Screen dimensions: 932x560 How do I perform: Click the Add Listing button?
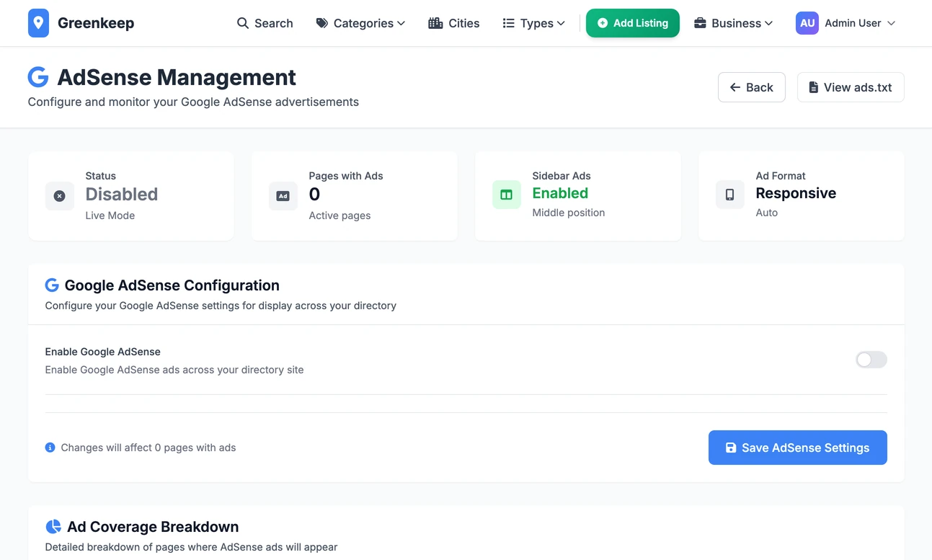pyautogui.click(x=633, y=23)
